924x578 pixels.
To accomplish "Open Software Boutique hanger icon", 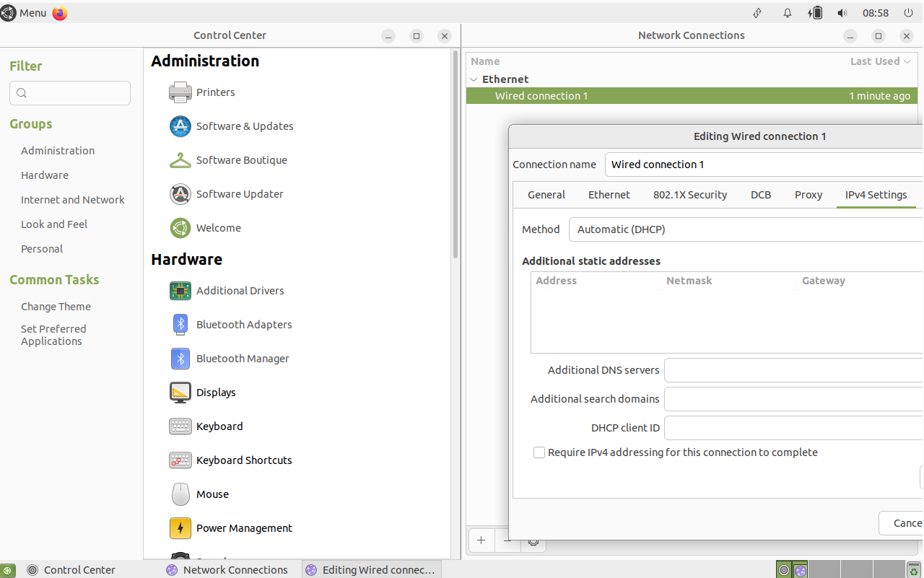I will [x=180, y=160].
